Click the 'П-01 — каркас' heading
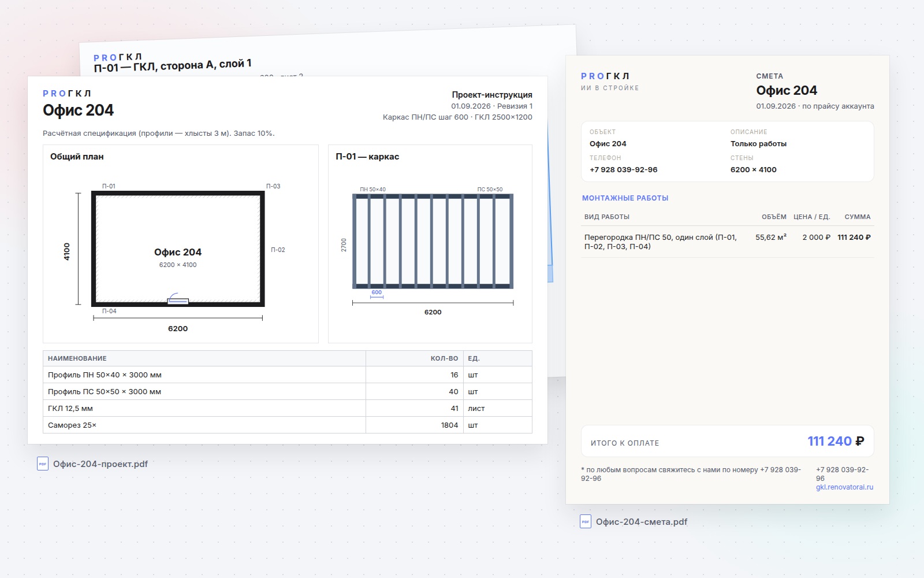924x578 pixels. coord(367,157)
